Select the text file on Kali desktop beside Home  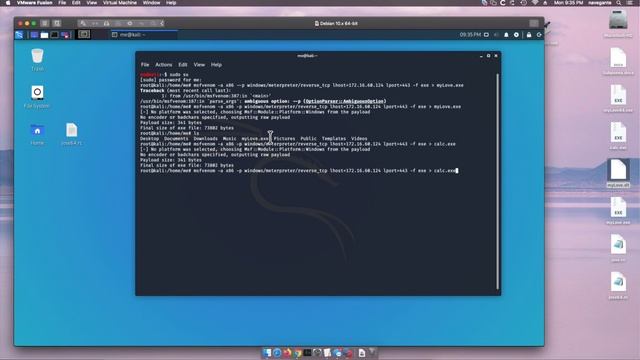(x=71, y=134)
